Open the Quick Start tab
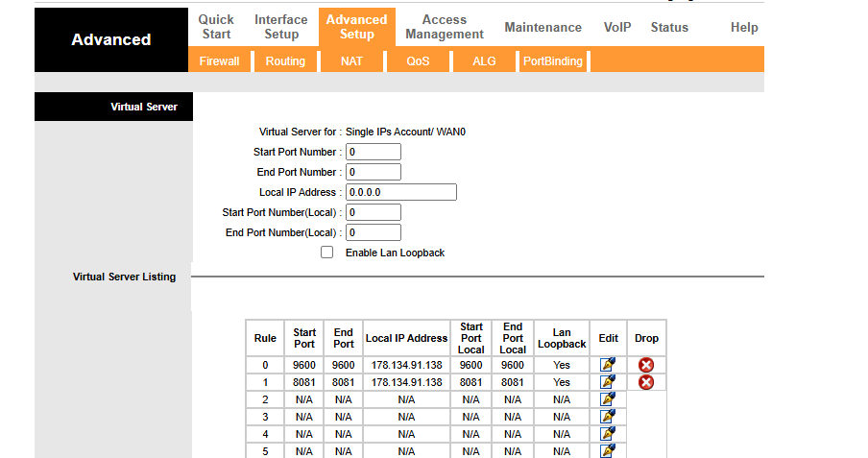 [216, 27]
